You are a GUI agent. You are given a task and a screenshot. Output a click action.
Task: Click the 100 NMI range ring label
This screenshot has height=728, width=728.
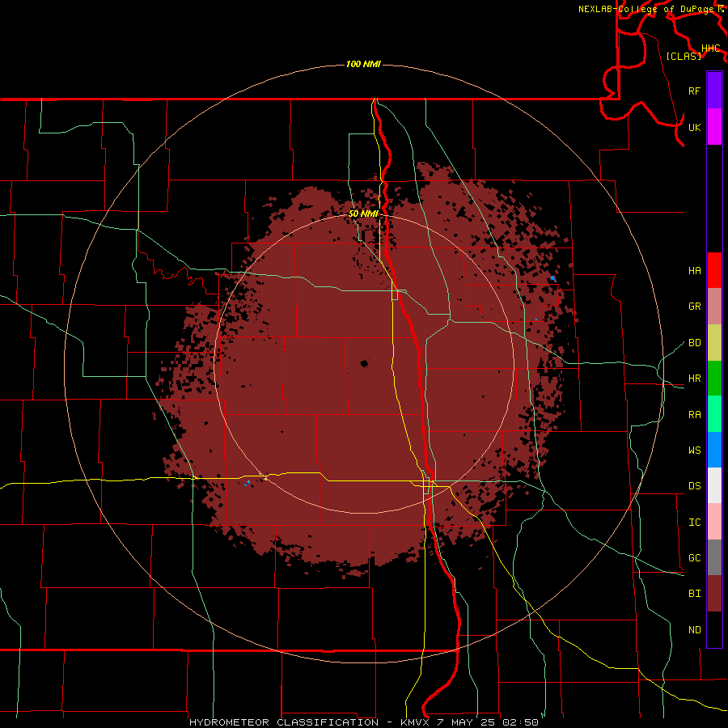[363, 64]
